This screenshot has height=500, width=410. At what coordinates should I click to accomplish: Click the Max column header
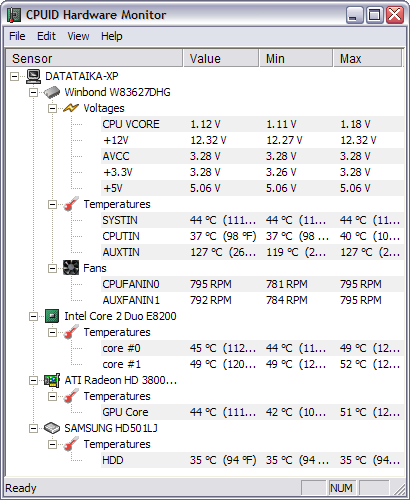[x=368, y=58]
